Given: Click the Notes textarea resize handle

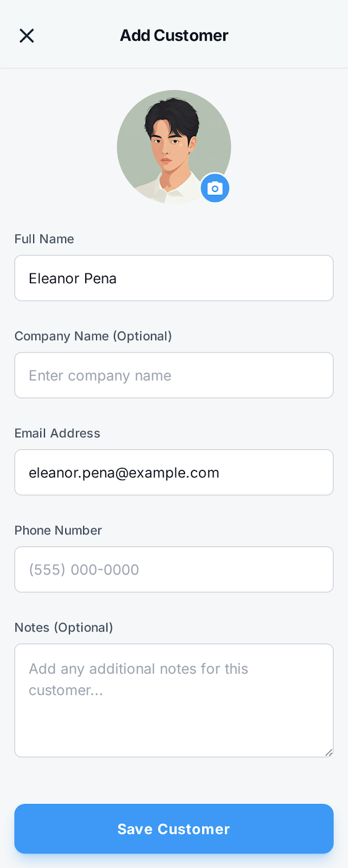Looking at the screenshot, I should [329, 752].
